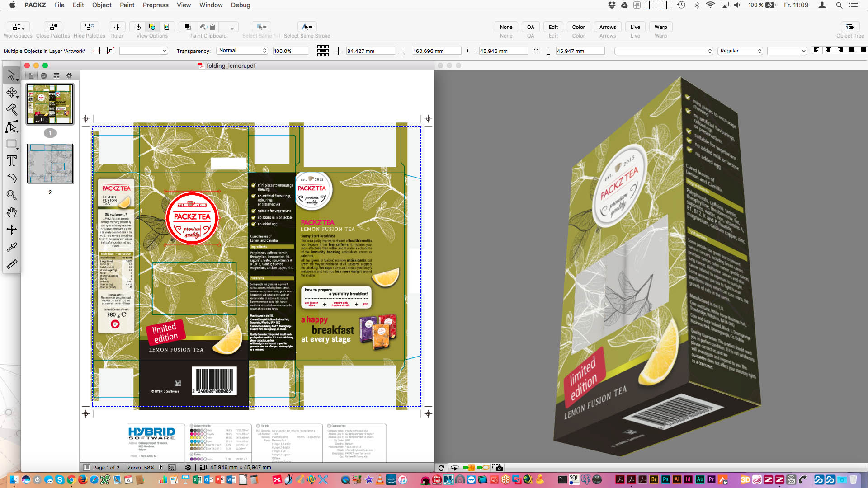
Task: Open the File menu
Action: (x=59, y=5)
